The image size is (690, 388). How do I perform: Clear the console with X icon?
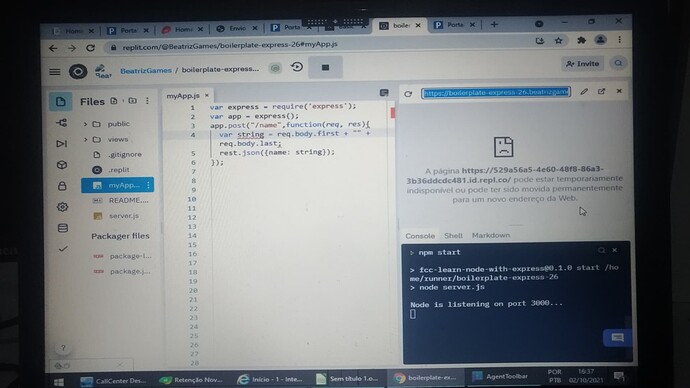point(615,250)
